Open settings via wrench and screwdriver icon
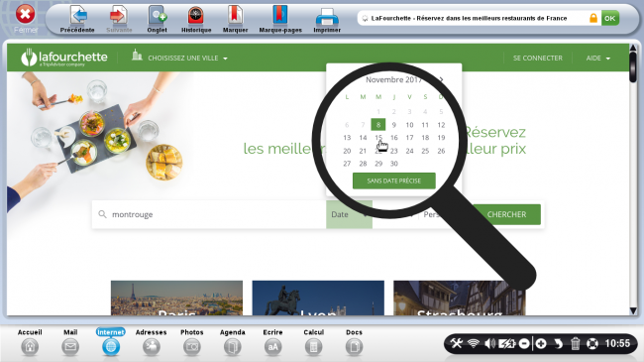 [x=456, y=343]
